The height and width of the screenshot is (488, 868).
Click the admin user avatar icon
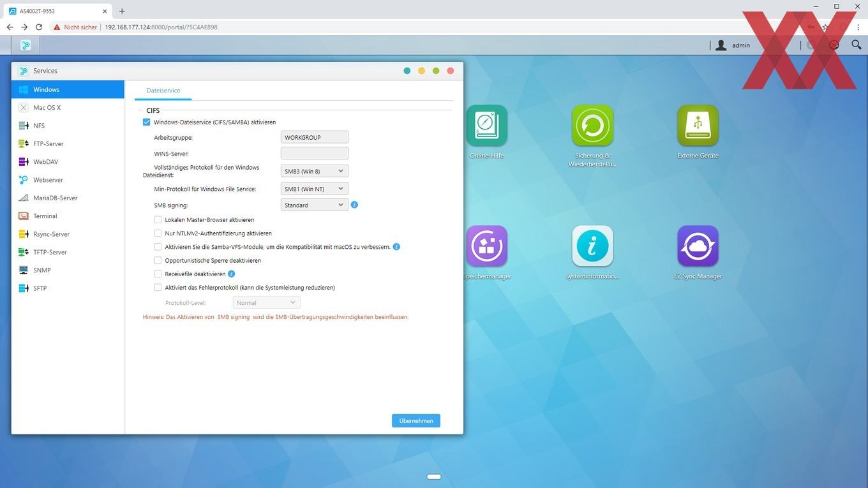[x=721, y=45]
